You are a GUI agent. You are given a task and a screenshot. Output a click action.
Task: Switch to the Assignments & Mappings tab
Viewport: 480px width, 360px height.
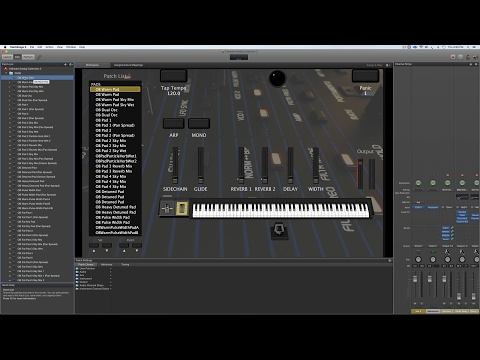pyautogui.click(x=128, y=65)
